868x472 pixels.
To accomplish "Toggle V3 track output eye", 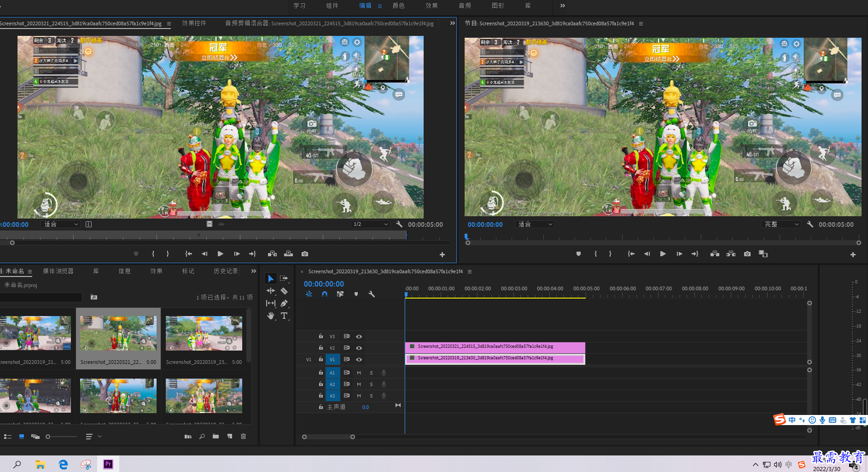I will [359, 336].
